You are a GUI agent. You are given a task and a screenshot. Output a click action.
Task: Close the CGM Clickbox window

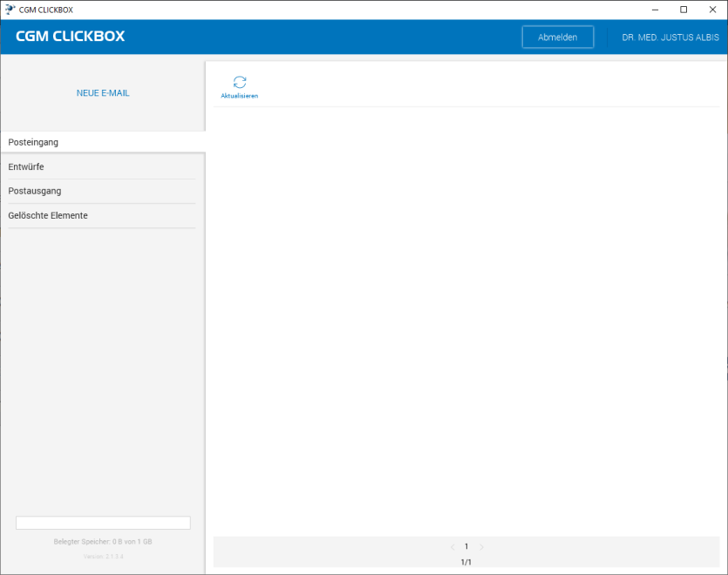712,10
